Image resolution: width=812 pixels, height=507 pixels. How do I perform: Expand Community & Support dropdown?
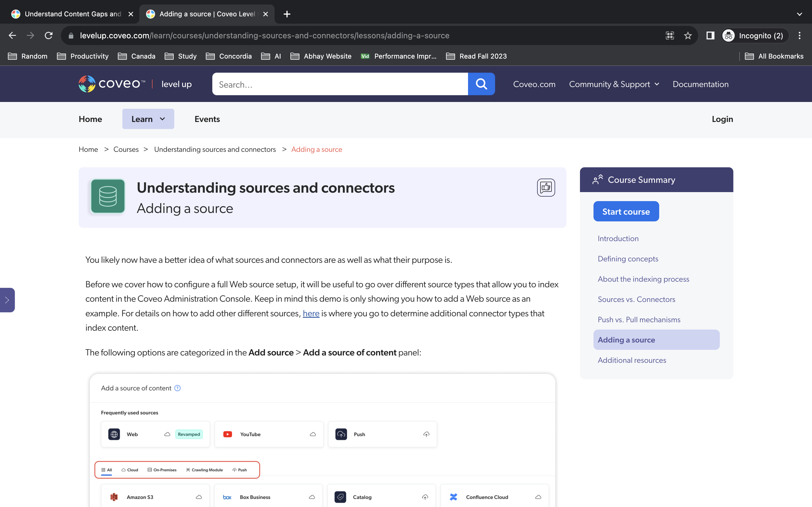614,84
